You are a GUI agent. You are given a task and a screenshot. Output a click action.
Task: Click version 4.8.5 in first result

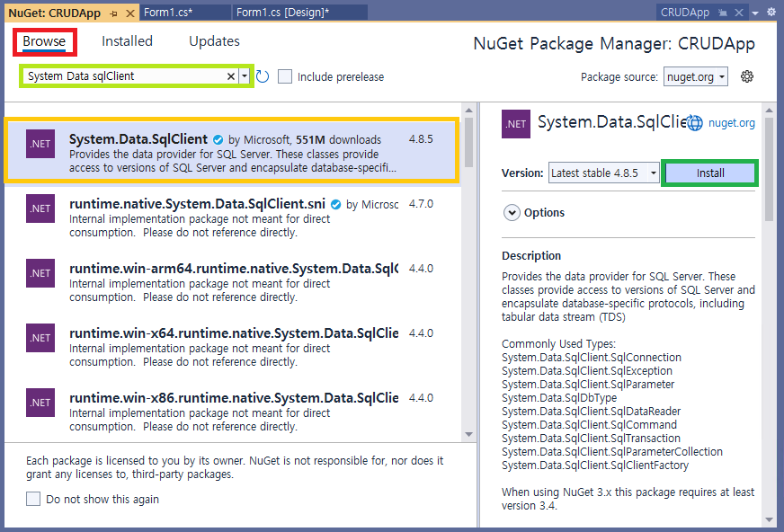coord(421,139)
